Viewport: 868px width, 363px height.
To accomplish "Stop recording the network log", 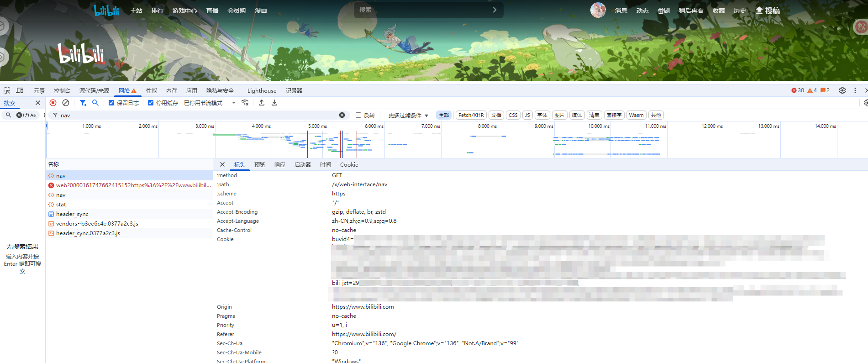I will (53, 103).
